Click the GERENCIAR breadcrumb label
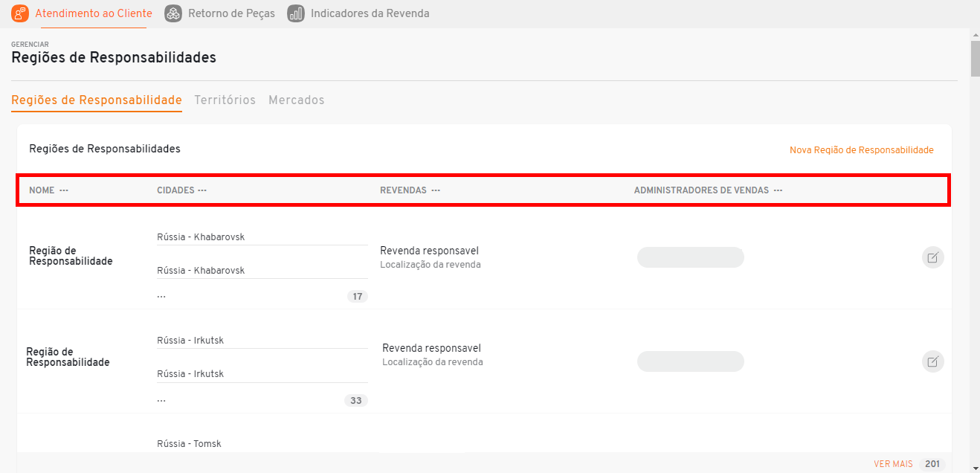This screenshot has width=980, height=473. point(30,45)
